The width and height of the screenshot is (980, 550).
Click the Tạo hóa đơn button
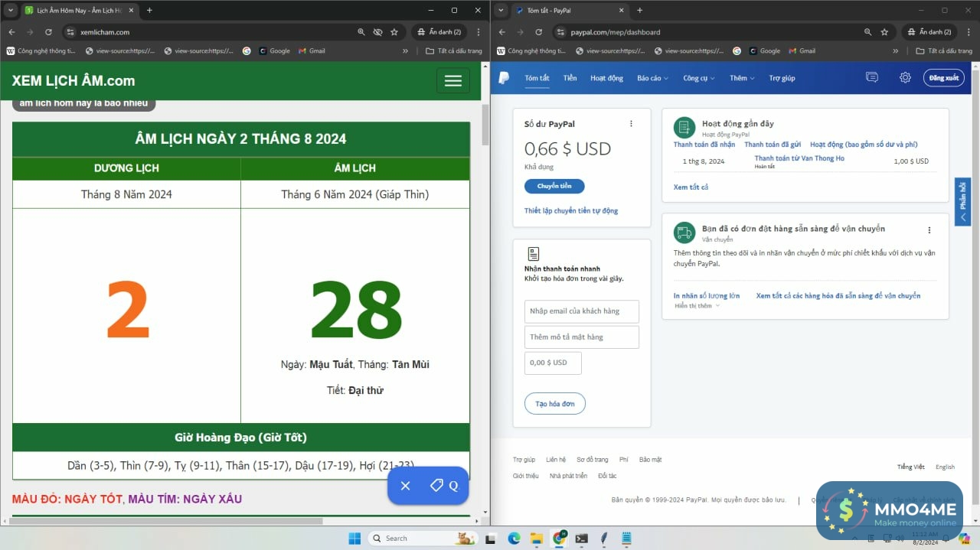(x=555, y=403)
